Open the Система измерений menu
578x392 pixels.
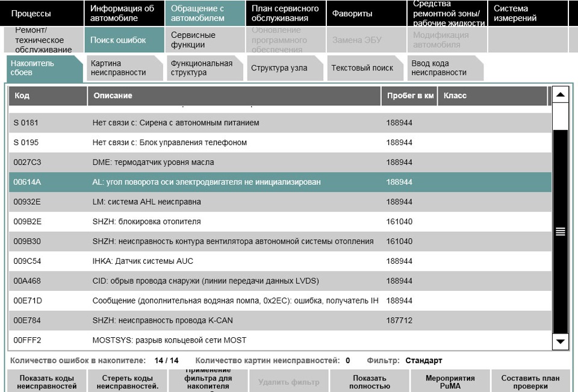(528, 13)
